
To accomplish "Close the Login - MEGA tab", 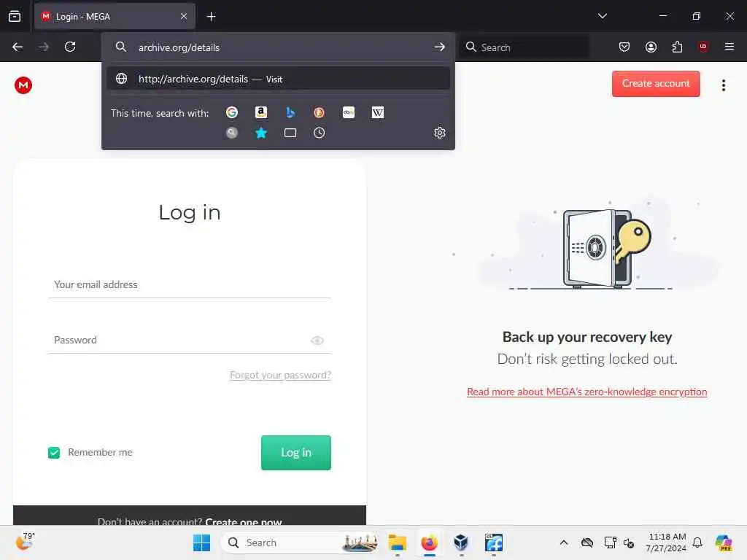I will pos(184,16).
